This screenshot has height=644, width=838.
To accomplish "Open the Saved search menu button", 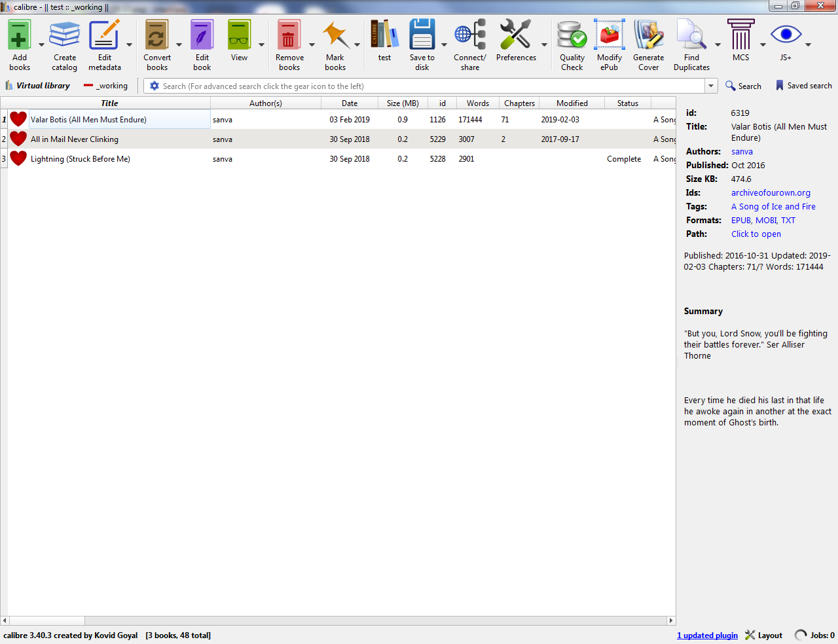I will tap(803, 86).
